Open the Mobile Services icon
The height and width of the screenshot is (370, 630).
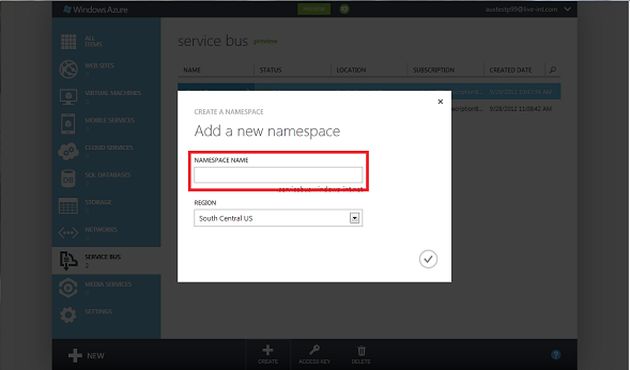tap(68, 124)
